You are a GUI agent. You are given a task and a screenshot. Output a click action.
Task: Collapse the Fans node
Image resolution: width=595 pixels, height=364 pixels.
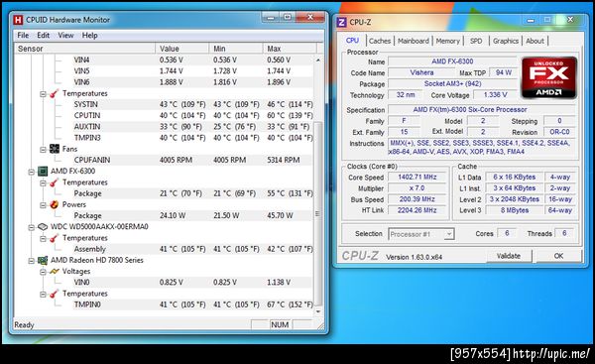coord(43,150)
